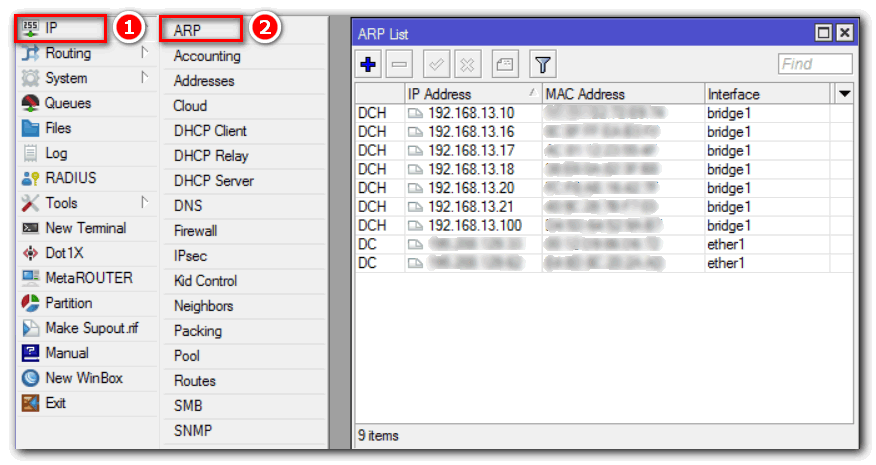The image size is (876, 465).
Task: Open the Pool submenu item
Action: tap(187, 356)
